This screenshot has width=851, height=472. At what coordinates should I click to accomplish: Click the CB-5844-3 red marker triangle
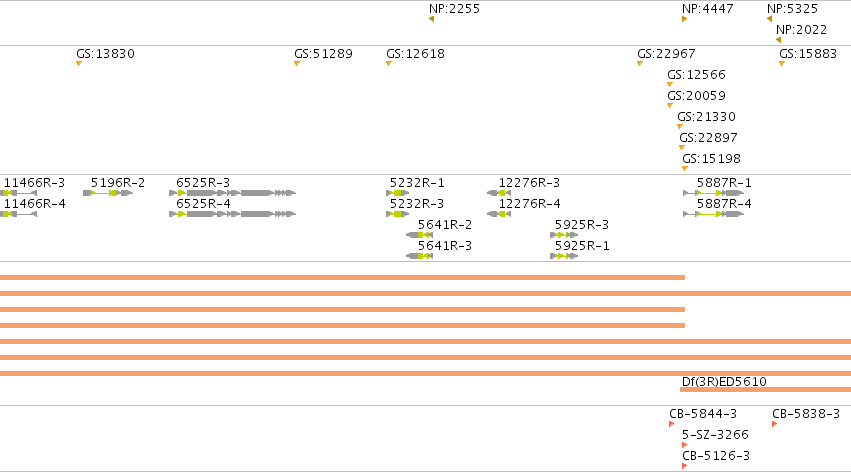(672, 424)
